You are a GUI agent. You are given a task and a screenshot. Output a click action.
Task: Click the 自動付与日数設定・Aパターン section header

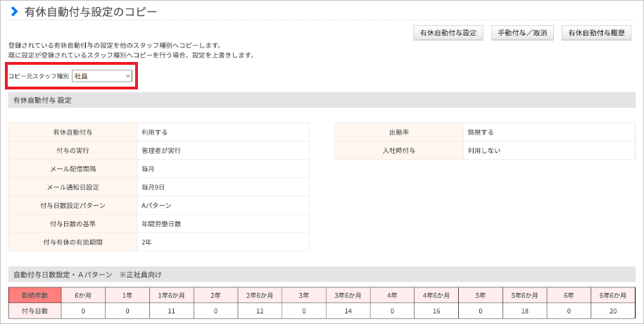pyautogui.click(x=322, y=274)
